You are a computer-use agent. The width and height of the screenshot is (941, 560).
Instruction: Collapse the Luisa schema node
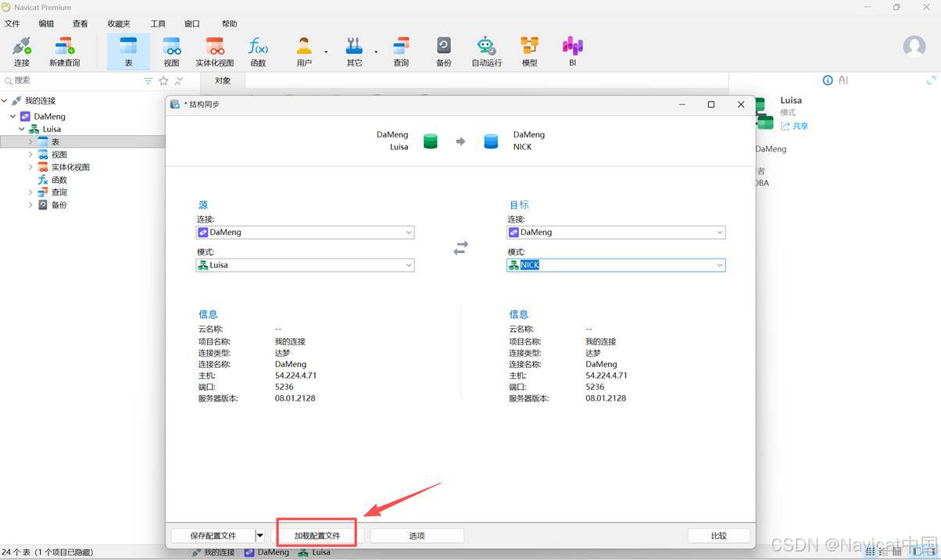pos(22,129)
